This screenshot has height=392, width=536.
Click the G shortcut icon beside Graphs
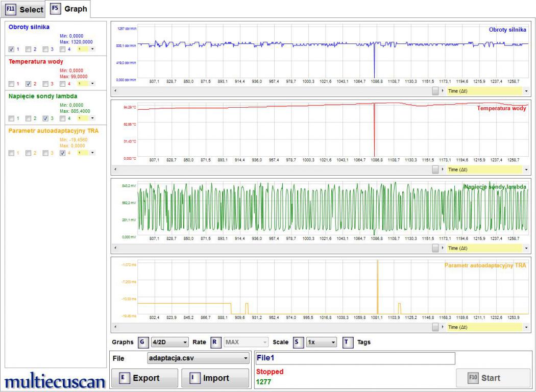click(142, 342)
